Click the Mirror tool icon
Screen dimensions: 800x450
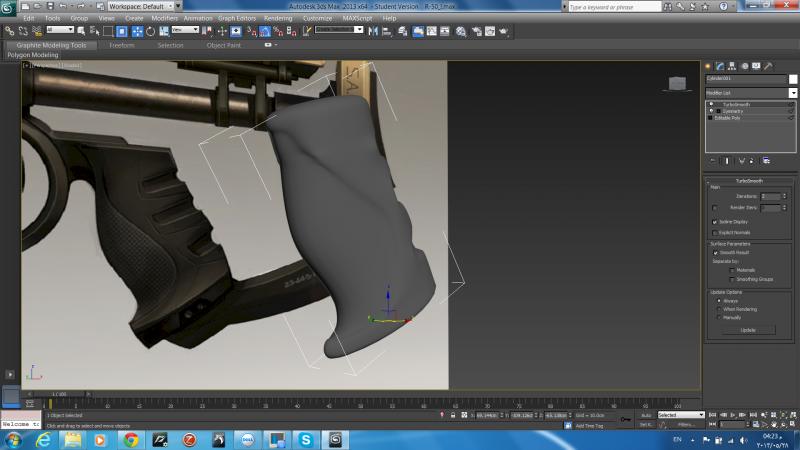click(373, 31)
